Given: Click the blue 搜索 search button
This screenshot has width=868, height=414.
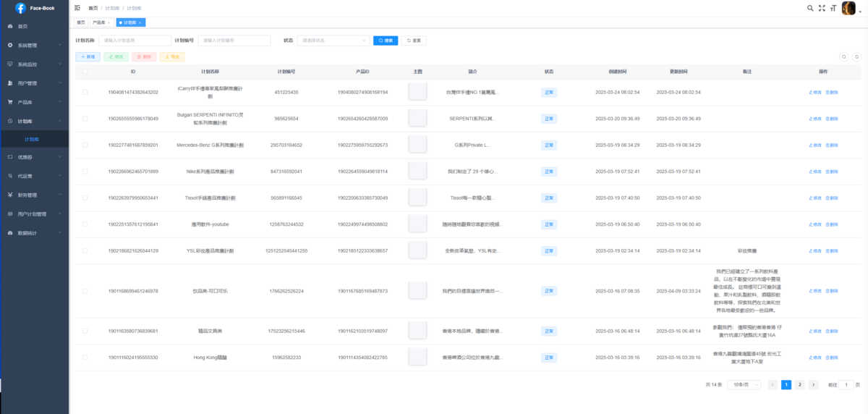Looking at the screenshot, I should coord(386,41).
